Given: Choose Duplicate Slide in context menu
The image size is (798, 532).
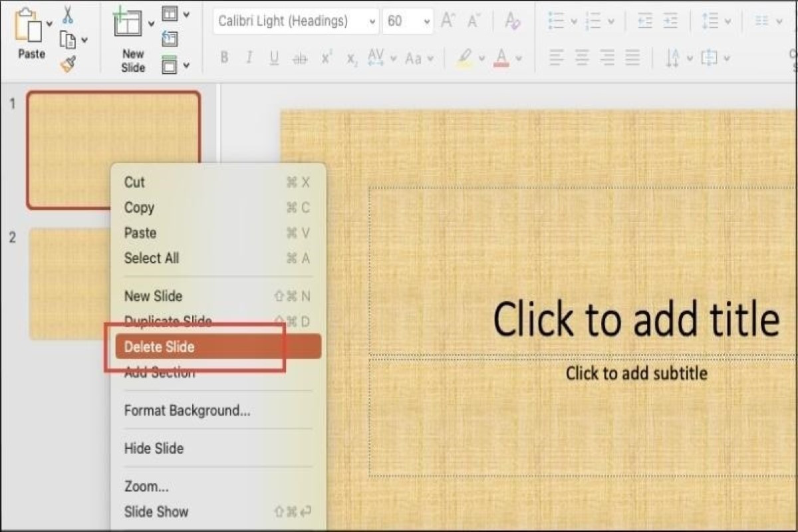Looking at the screenshot, I should 218,321.
